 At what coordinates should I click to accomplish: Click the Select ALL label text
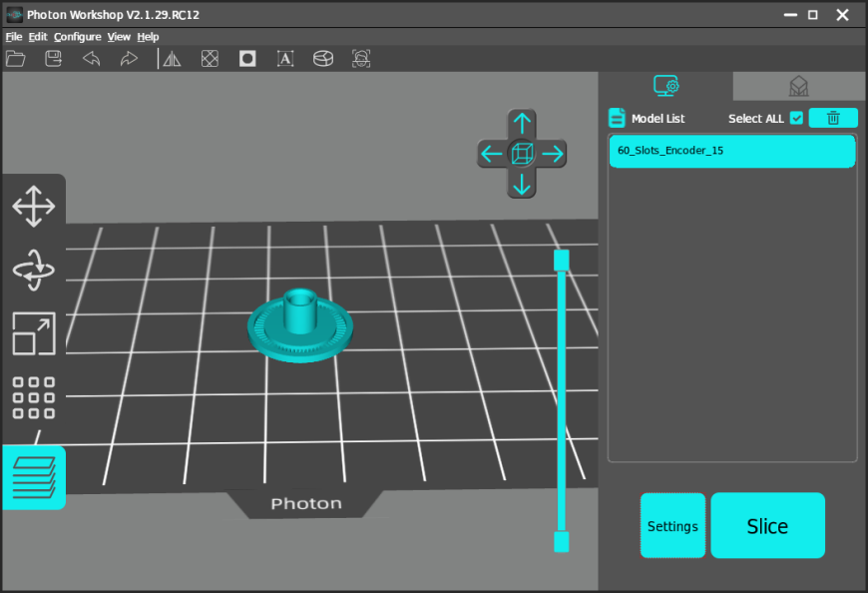[x=756, y=119]
